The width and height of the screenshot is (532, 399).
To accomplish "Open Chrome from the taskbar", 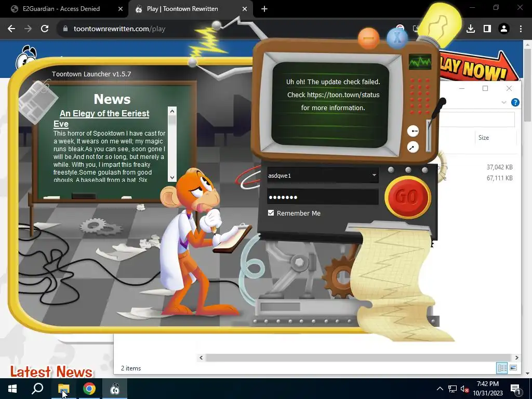I will [x=89, y=389].
